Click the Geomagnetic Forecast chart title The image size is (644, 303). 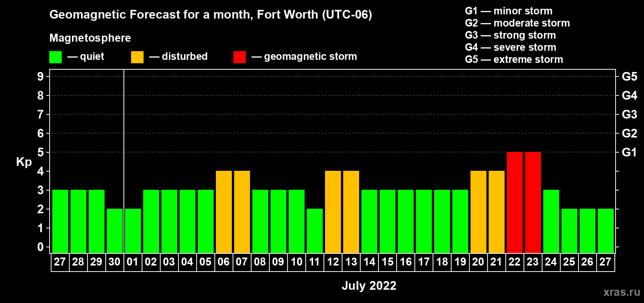point(211,15)
